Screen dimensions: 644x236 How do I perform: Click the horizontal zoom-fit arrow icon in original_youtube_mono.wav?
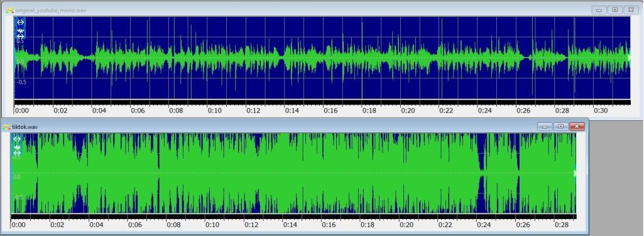(x=21, y=22)
